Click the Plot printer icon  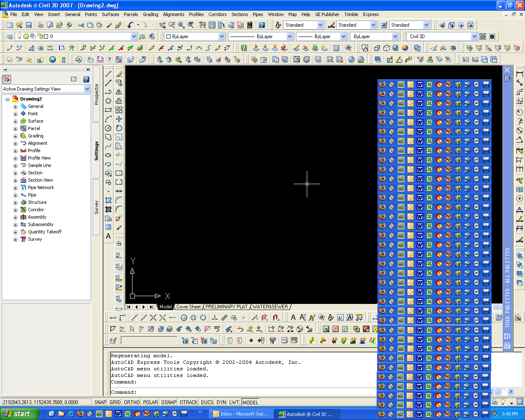coord(41,25)
